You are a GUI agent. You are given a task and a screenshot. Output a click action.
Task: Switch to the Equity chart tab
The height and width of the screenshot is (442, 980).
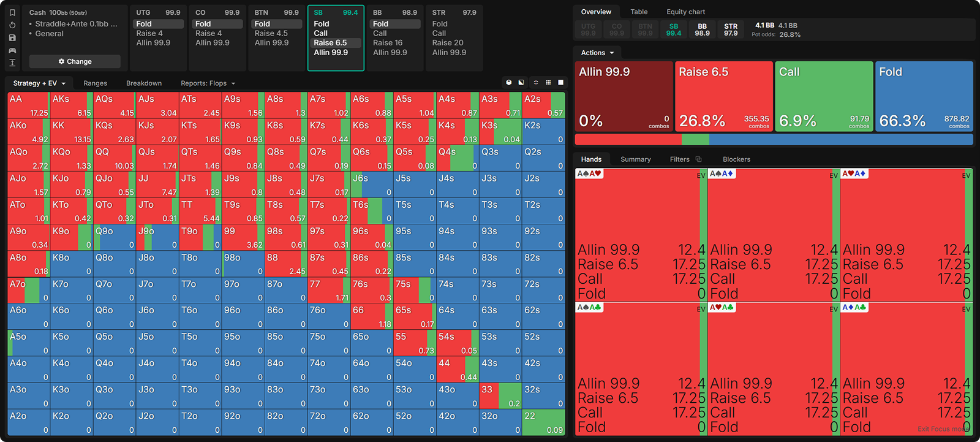point(685,12)
